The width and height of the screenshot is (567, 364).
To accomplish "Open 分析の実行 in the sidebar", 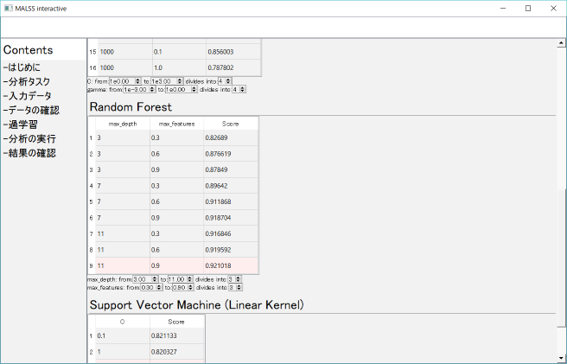I will (x=29, y=139).
